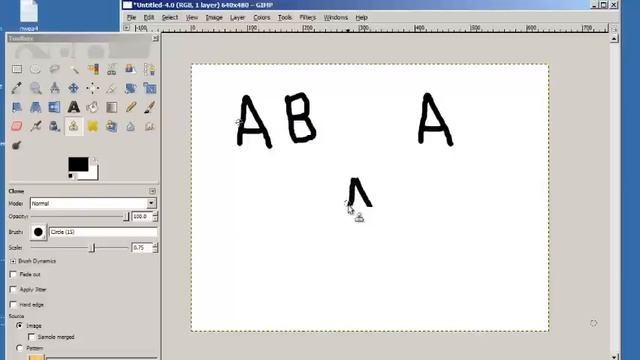Select the Ink tool

(x=54, y=127)
